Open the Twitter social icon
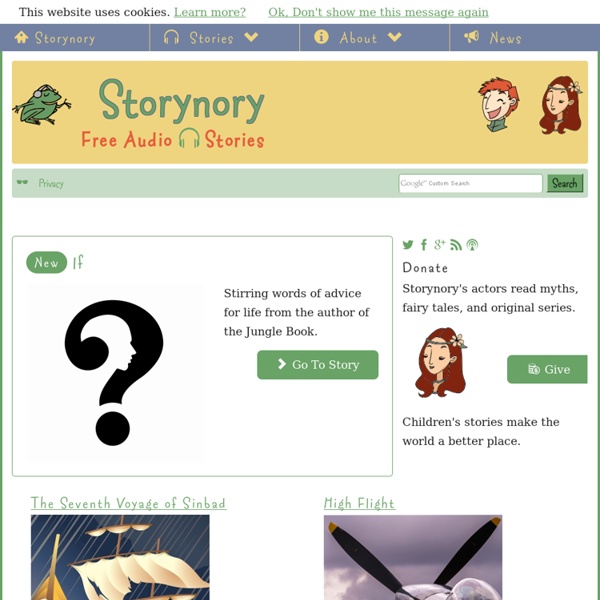This screenshot has width=600, height=600. click(x=408, y=245)
